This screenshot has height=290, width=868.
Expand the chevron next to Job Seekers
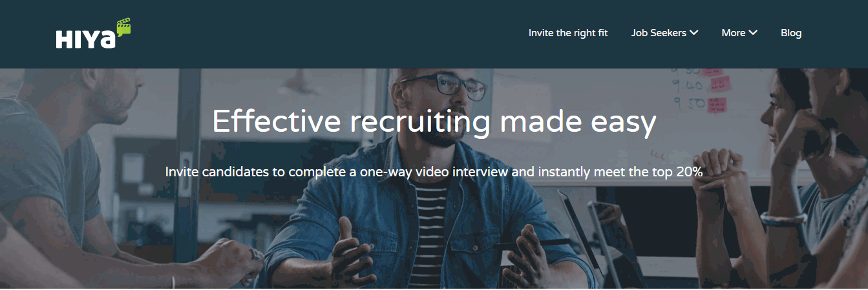[693, 33]
